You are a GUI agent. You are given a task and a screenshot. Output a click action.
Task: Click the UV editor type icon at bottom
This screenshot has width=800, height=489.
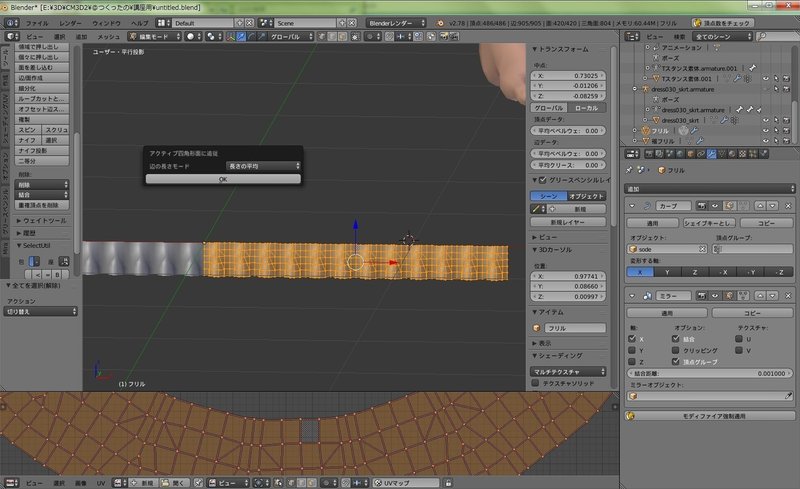coord(11,482)
